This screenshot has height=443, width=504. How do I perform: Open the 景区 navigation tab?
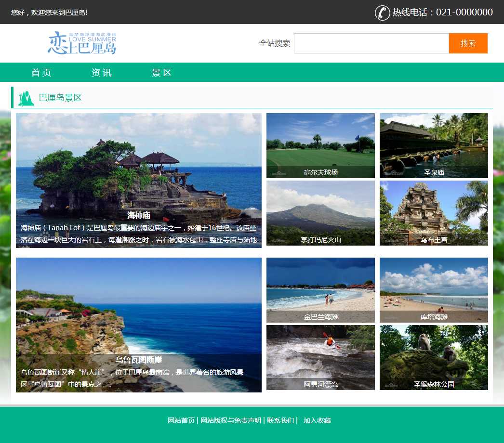162,73
